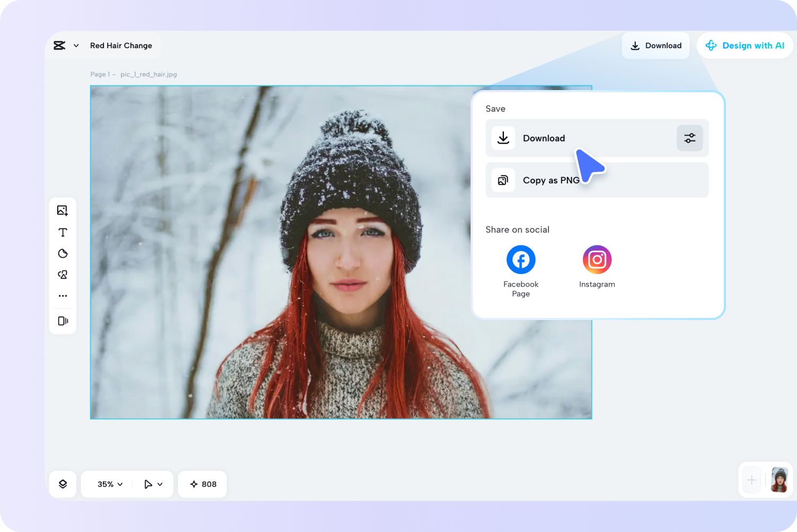Viewport: 797px width, 532px height.
Task: Open the shapes tool in sidebar
Action: (63, 274)
